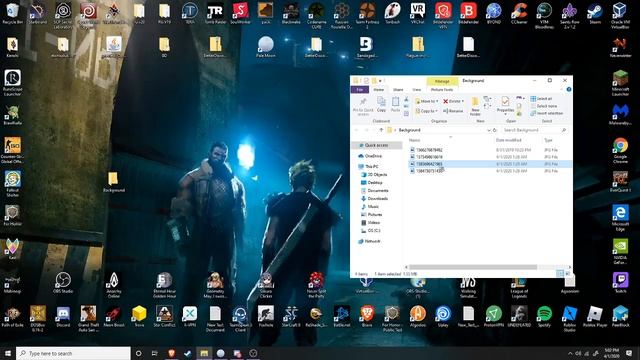
Task: Switch to the View ribbon tab
Action: coord(417,90)
